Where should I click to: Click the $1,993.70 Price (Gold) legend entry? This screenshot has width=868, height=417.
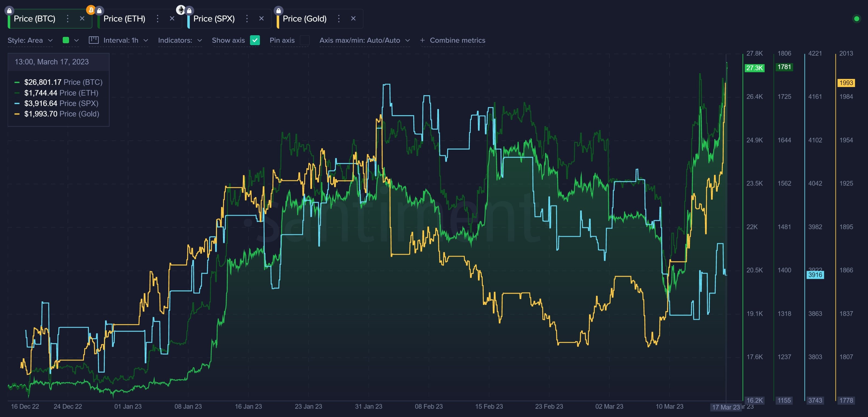tap(57, 114)
